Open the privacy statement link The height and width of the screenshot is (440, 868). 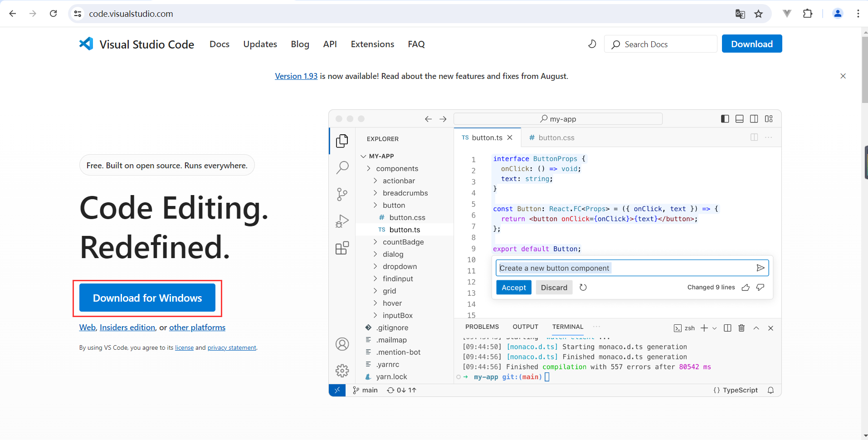point(232,348)
